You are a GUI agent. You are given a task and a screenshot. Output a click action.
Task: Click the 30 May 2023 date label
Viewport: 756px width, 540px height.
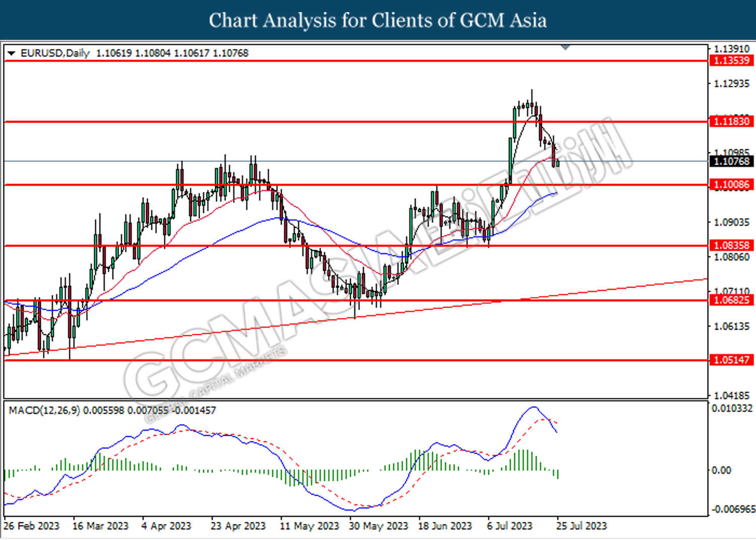379,526
